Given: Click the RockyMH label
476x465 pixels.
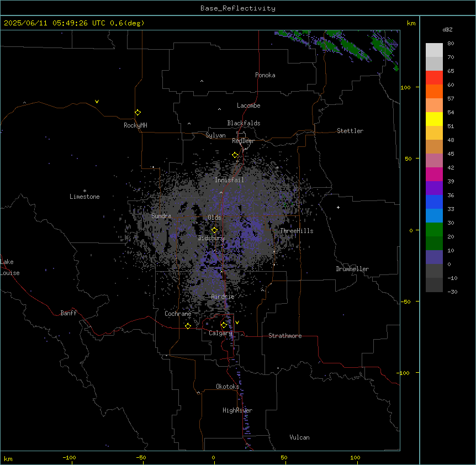Looking at the screenshot, I should pos(135,125).
